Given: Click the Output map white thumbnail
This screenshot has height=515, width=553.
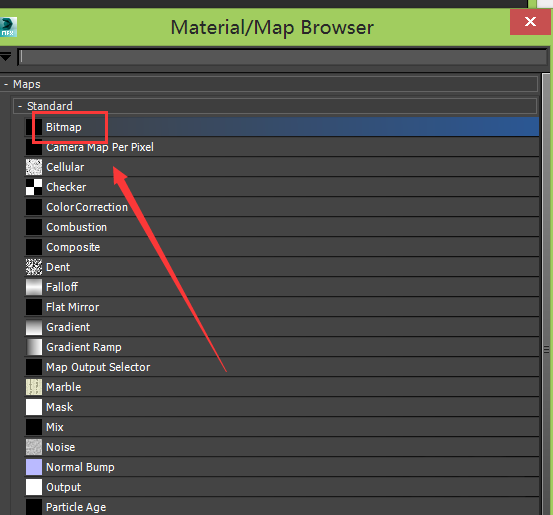Looking at the screenshot, I should pos(34,487).
